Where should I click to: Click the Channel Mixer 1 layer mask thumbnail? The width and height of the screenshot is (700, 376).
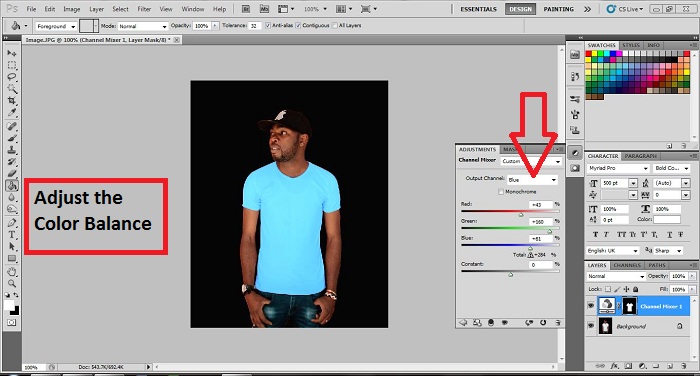[x=629, y=306]
